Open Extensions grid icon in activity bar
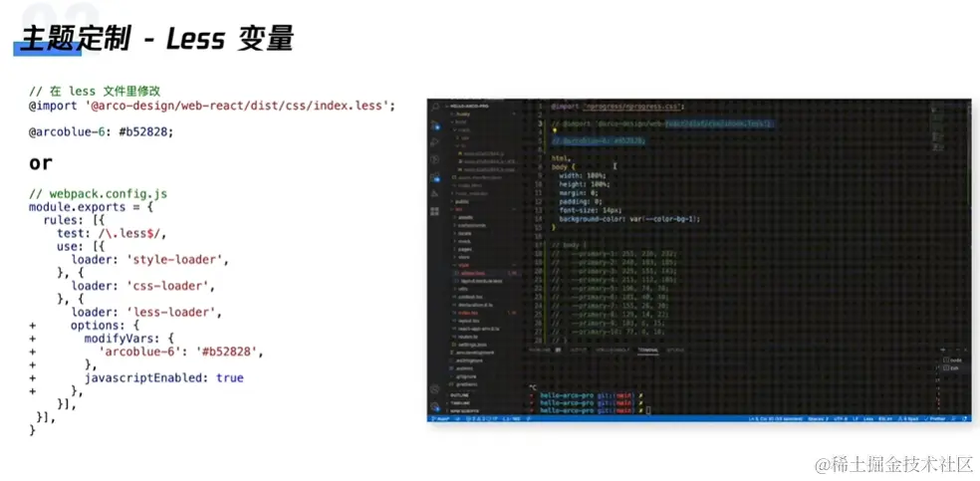The height and width of the screenshot is (481, 980). 435,210
